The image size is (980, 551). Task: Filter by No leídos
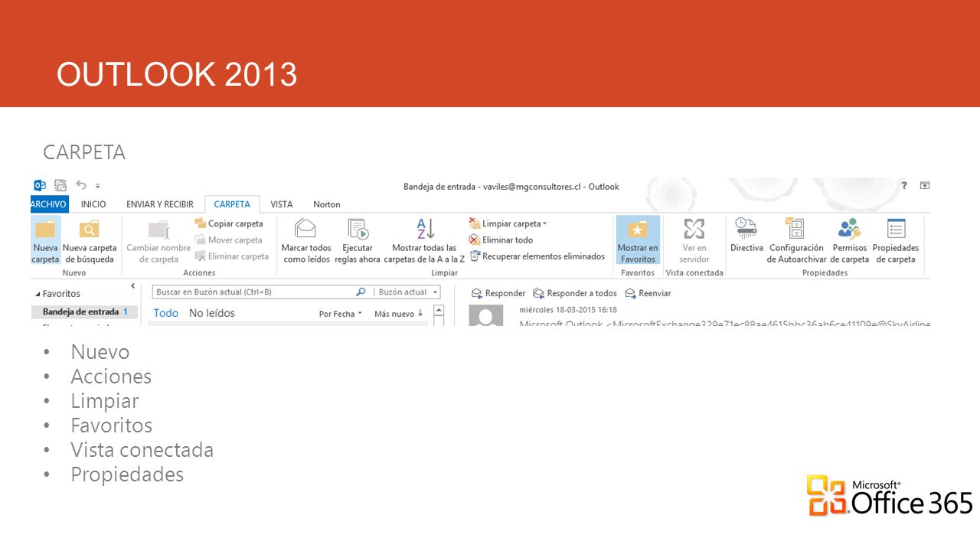point(212,313)
